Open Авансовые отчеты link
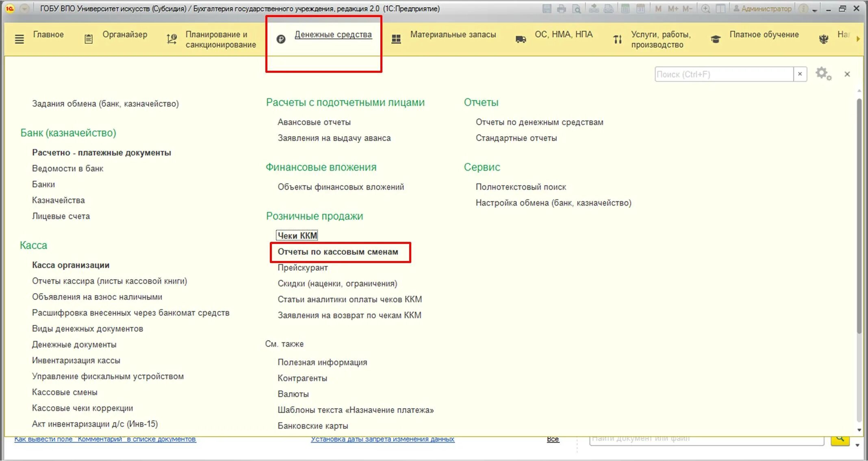The image size is (868, 461). click(x=314, y=122)
